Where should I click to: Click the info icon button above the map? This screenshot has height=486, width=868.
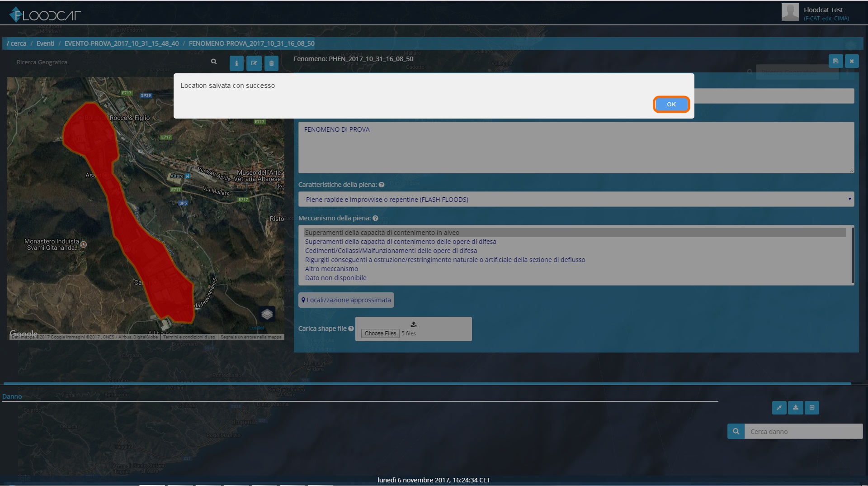(x=236, y=63)
